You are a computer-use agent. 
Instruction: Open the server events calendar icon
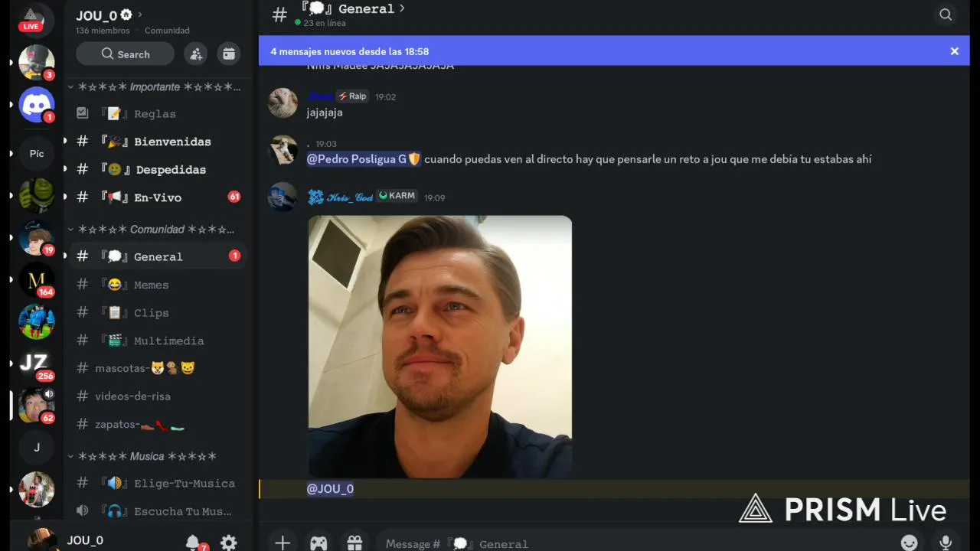coord(228,54)
